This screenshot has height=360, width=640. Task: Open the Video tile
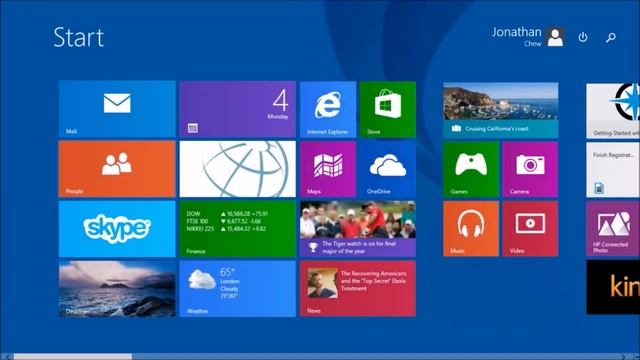pos(530,229)
